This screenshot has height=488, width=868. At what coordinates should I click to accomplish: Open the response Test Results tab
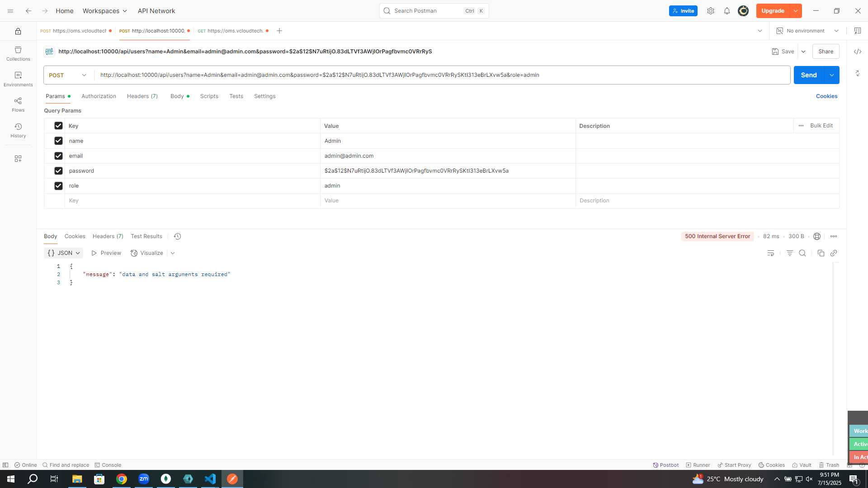146,236
